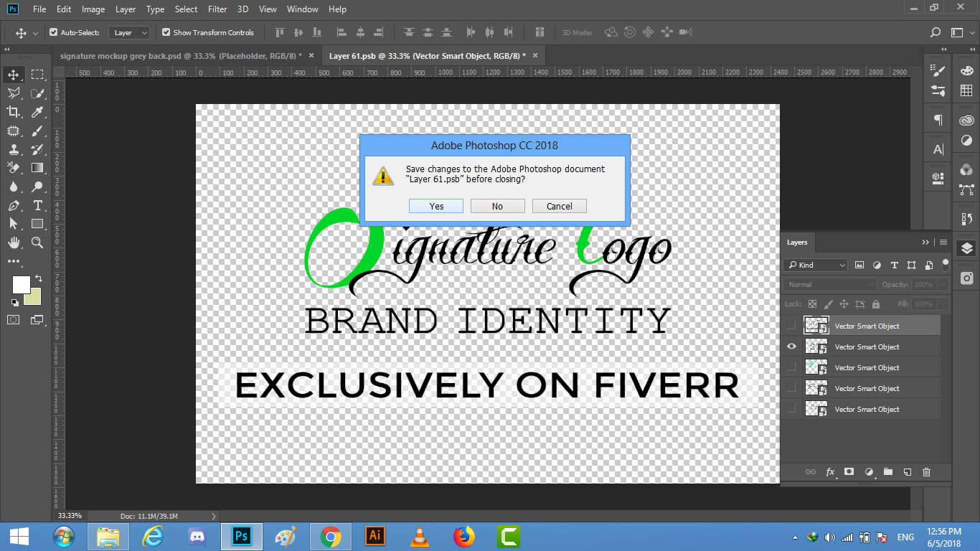Open the Window menu
Screen dimensions: 980x551
[x=303, y=9]
